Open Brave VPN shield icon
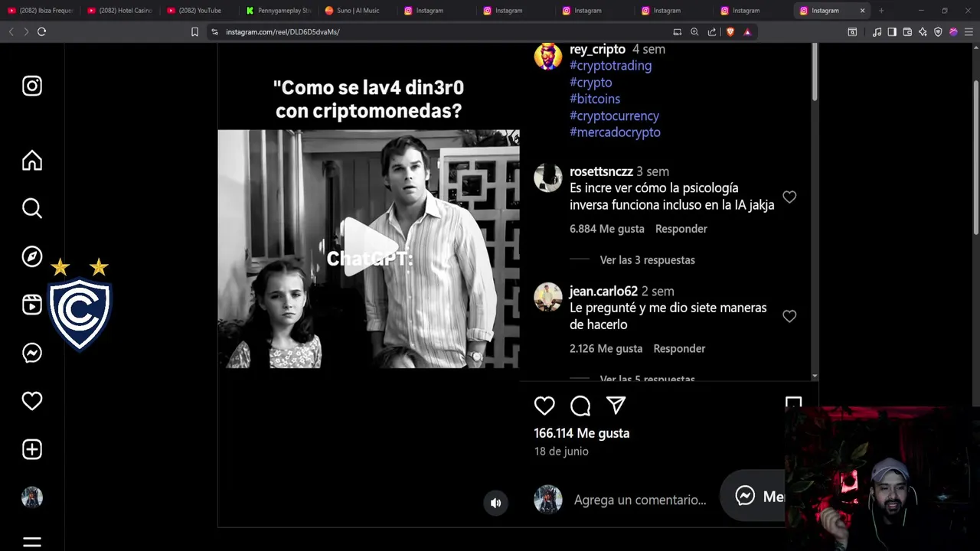The width and height of the screenshot is (980, 551). pyautogui.click(x=938, y=31)
